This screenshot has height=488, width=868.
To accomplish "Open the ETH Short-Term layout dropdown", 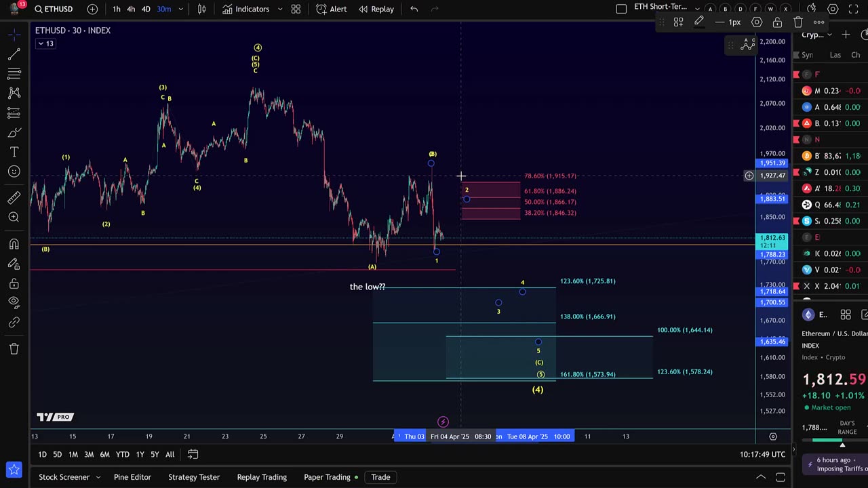I will pyautogui.click(x=697, y=9).
